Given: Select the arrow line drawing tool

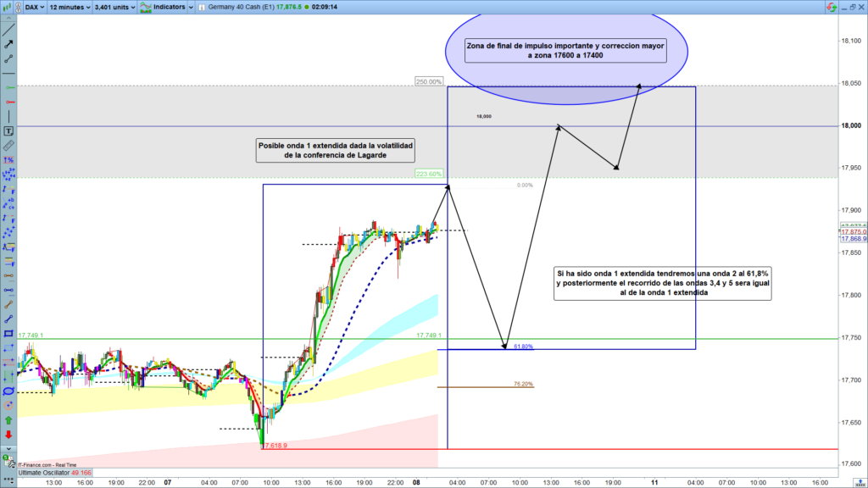Looking at the screenshot, I should click(8, 42).
